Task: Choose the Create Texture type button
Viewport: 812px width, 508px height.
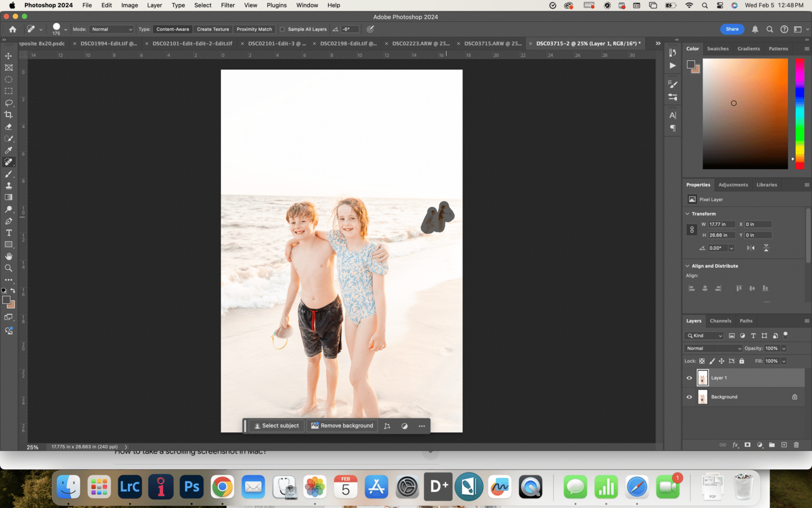Action: click(x=213, y=29)
